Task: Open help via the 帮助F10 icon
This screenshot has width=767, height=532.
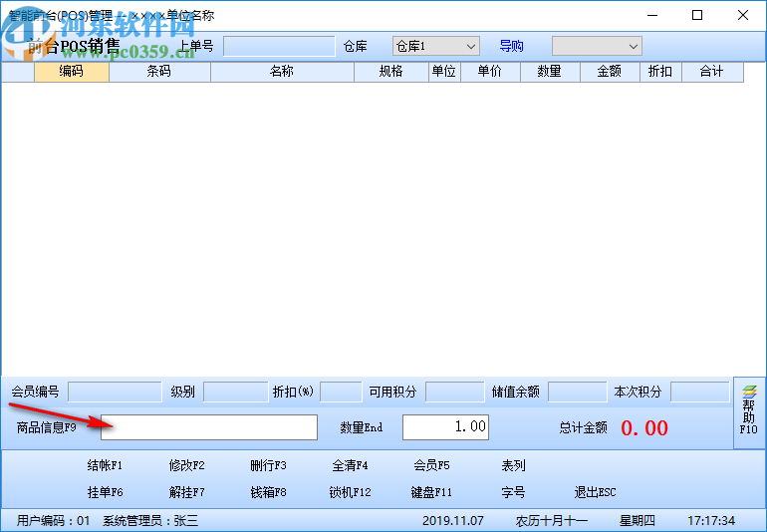Action: (748, 412)
